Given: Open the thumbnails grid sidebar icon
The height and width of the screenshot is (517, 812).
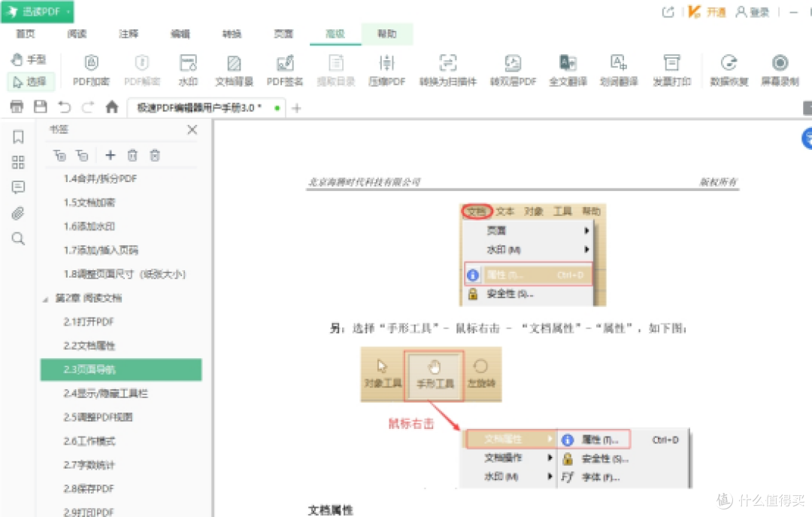Looking at the screenshot, I should click(18, 163).
